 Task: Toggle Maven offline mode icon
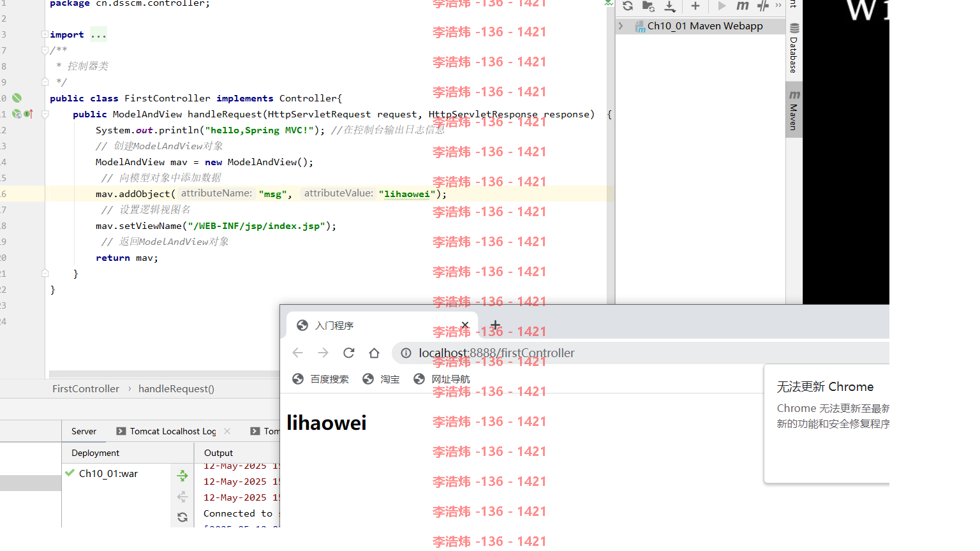coord(763,6)
